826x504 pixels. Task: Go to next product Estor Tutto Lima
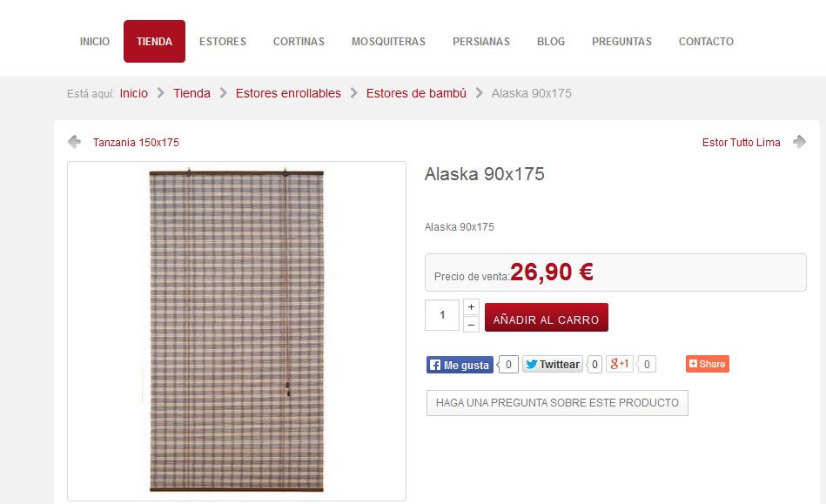tap(742, 142)
